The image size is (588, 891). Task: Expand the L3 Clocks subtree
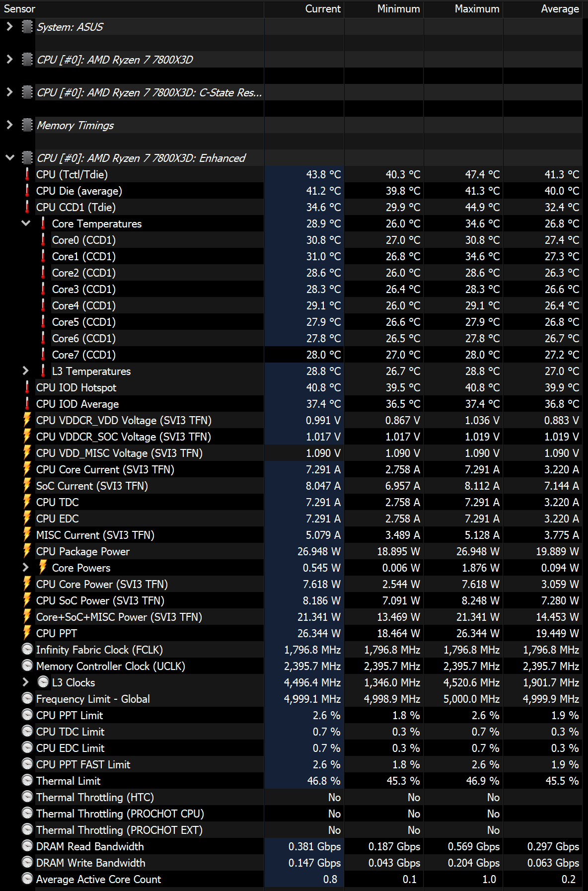pyautogui.click(x=26, y=682)
